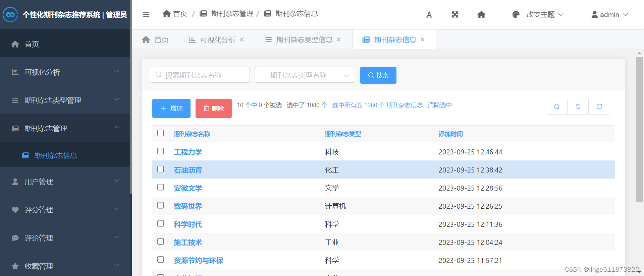This screenshot has width=644, height=276.
Task: Click the 首页 sidebar home icon
Action: point(15,44)
